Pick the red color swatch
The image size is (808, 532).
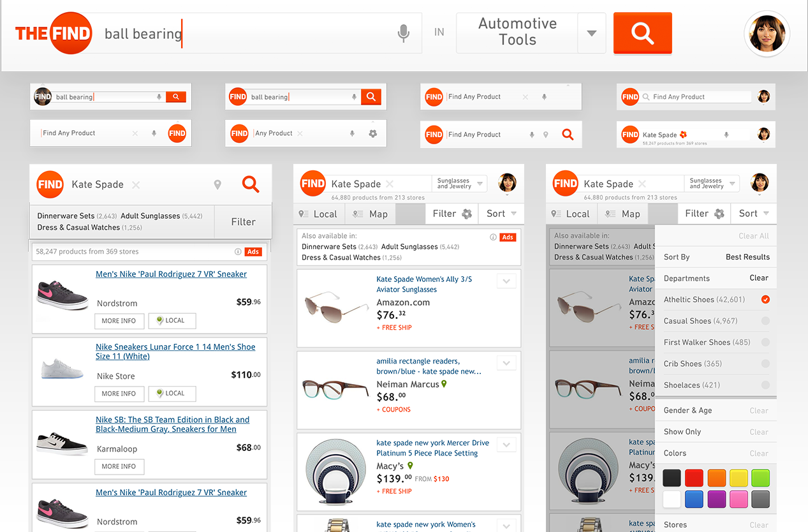(x=694, y=478)
